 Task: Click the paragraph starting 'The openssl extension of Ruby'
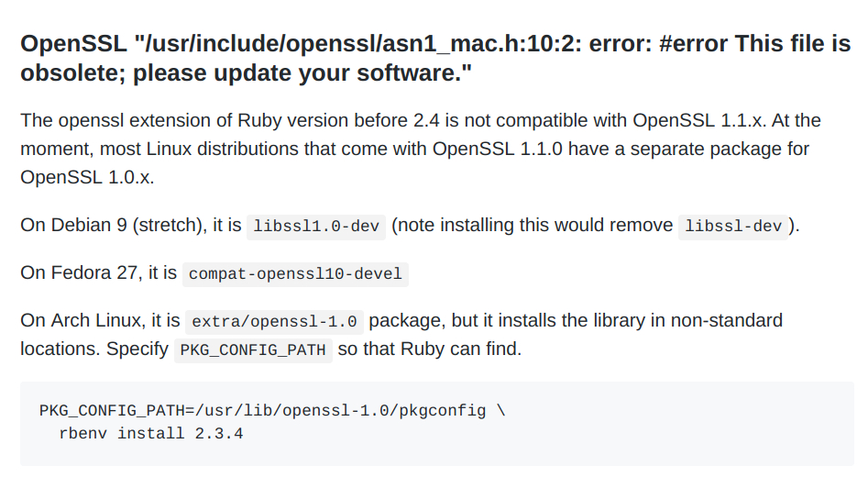tap(421, 149)
